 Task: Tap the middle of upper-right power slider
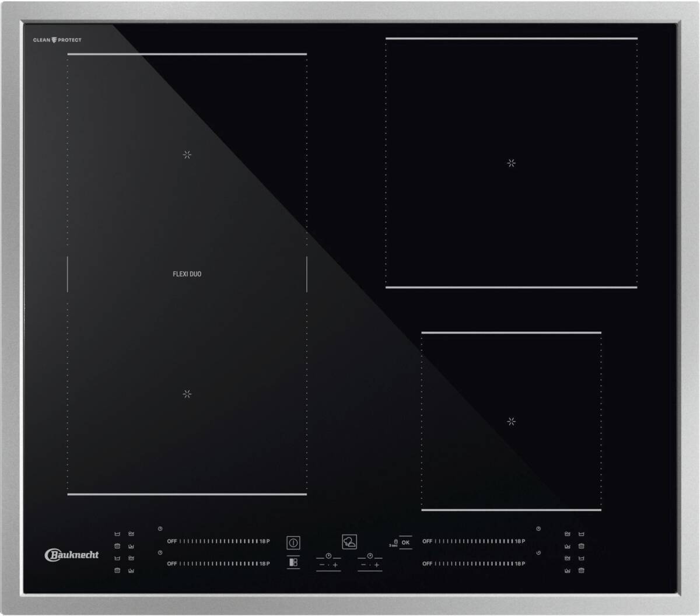pyautogui.click(x=474, y=541)
